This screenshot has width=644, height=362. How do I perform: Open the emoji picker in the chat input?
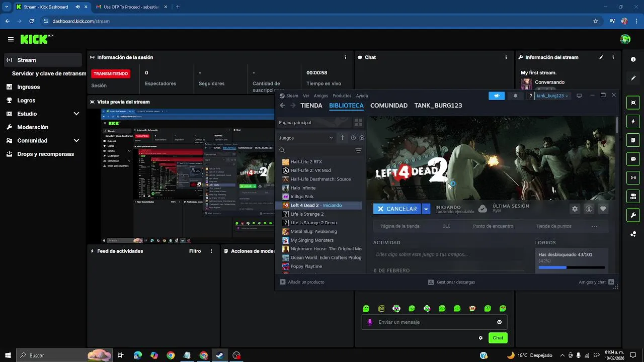pos(499,322)
